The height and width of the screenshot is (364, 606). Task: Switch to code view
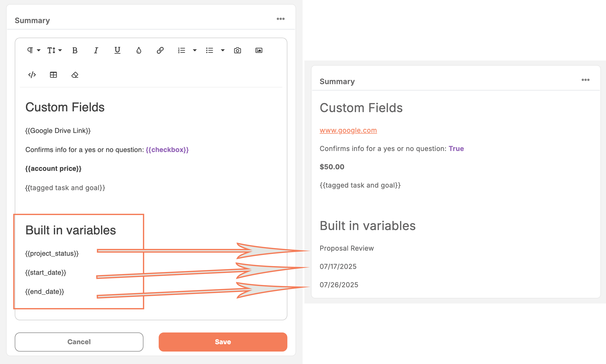point(32,75)
